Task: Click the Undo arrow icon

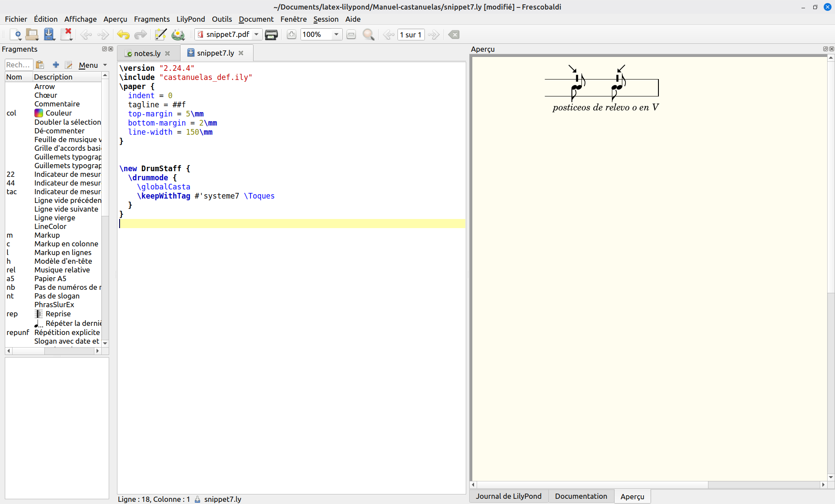Action: [123, 34]
